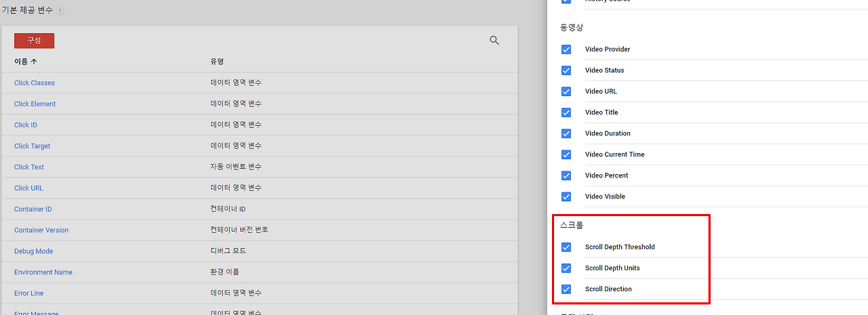
Task: Uncheck Scroll Depth Units checkbox
Action: coord(566,268)
